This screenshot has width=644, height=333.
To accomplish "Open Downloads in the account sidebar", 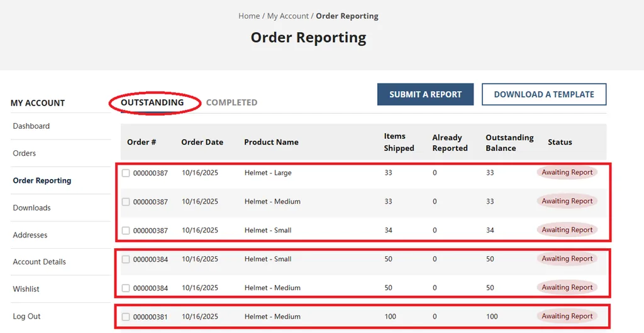I will tap(31, 208).
